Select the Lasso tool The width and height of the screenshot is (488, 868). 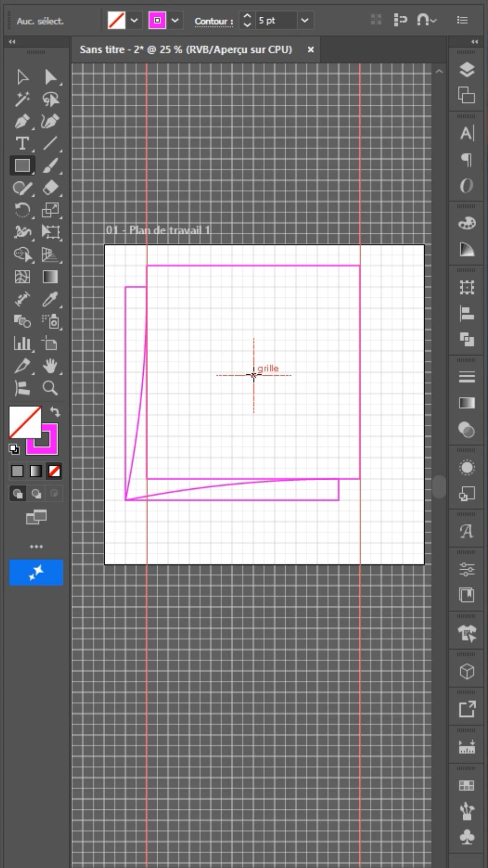(51, 99)
